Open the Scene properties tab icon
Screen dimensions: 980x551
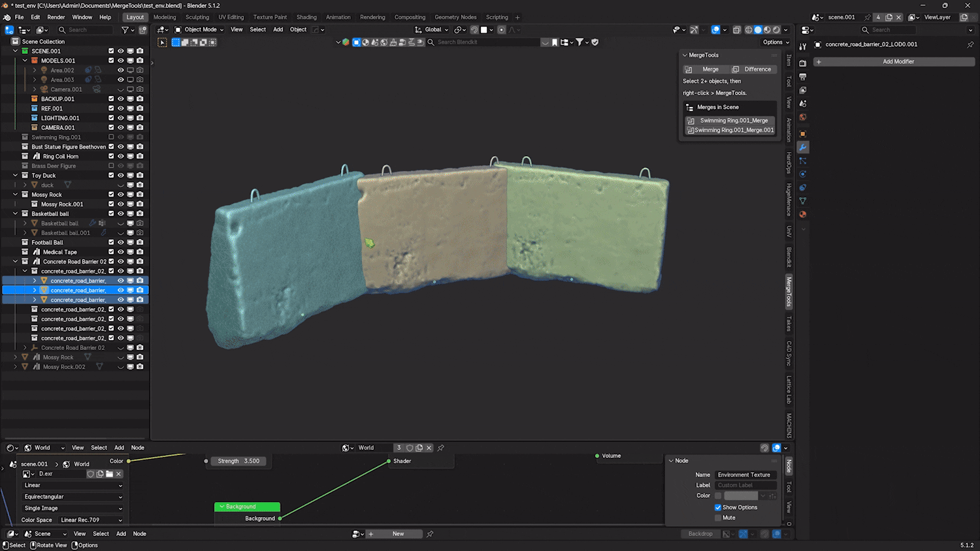click(803, 104)
